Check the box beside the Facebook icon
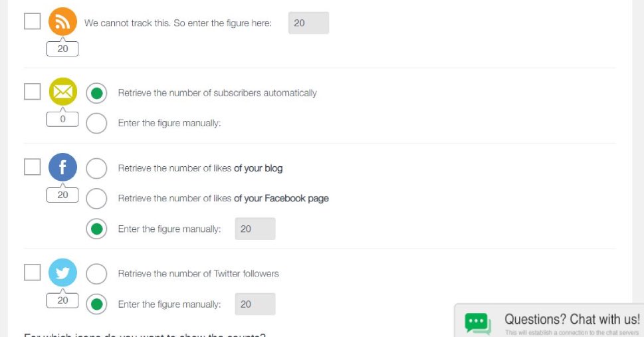The image size is (644, 337). pos(32,167)
